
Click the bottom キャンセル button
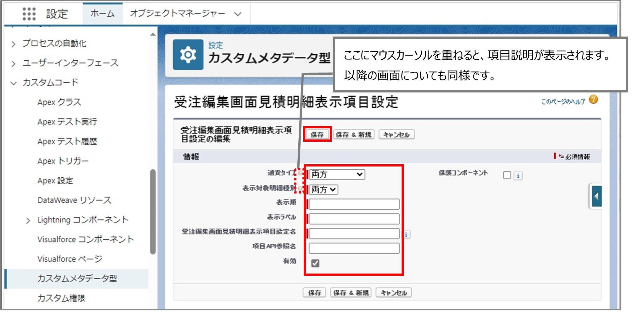(394, 293)
